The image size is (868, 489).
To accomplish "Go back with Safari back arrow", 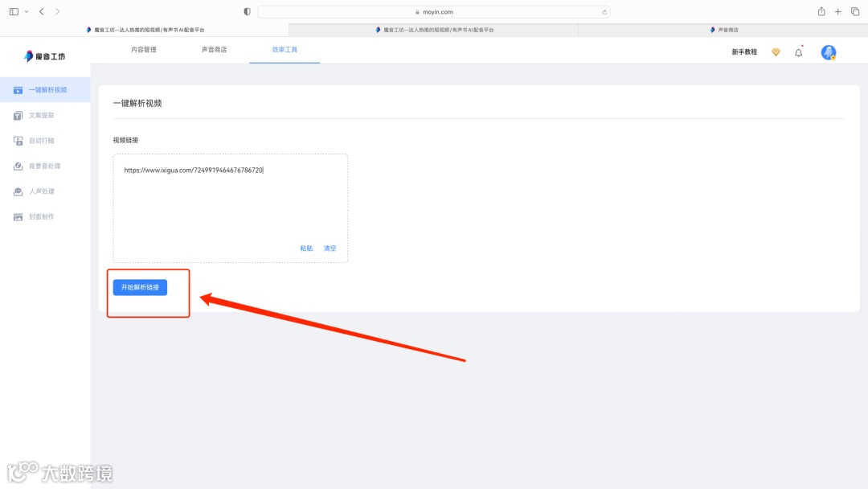I will click(x=42, y=11).
